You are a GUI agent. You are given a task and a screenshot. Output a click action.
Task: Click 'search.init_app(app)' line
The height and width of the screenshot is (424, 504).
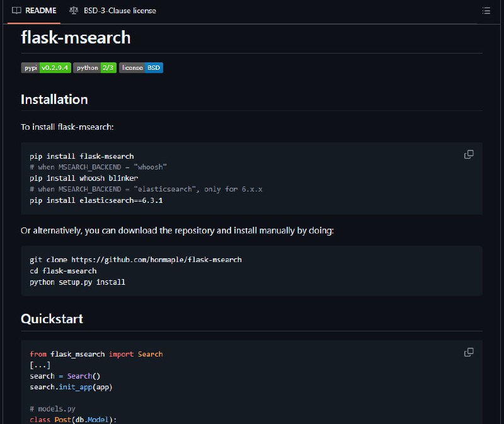tap(71, 387)
